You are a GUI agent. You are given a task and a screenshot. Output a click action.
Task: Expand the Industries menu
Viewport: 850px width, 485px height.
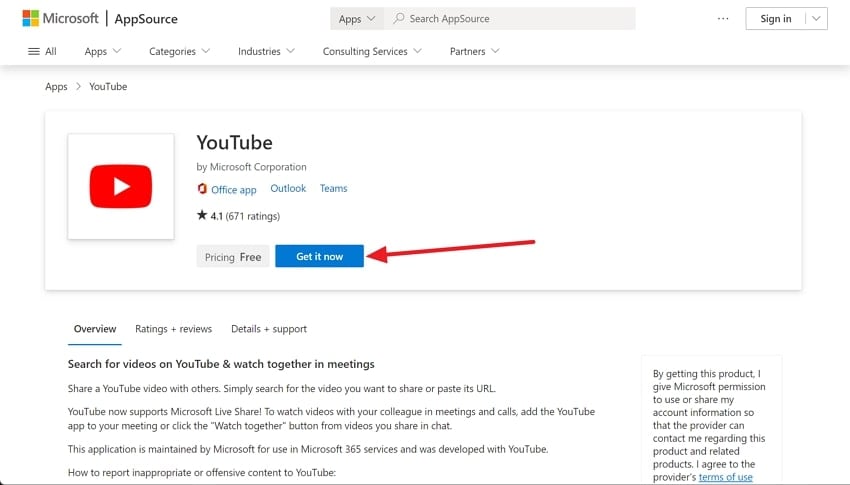266,51
